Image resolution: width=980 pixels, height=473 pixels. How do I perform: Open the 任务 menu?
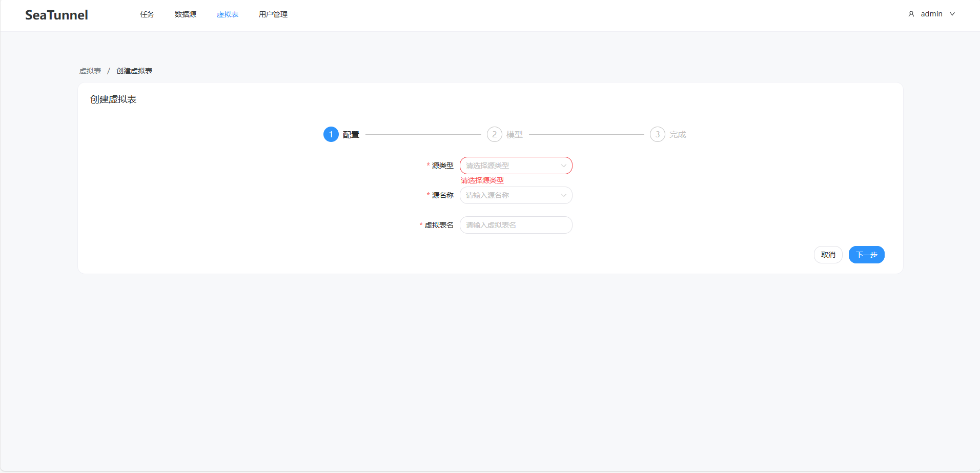tap(147, 14)
